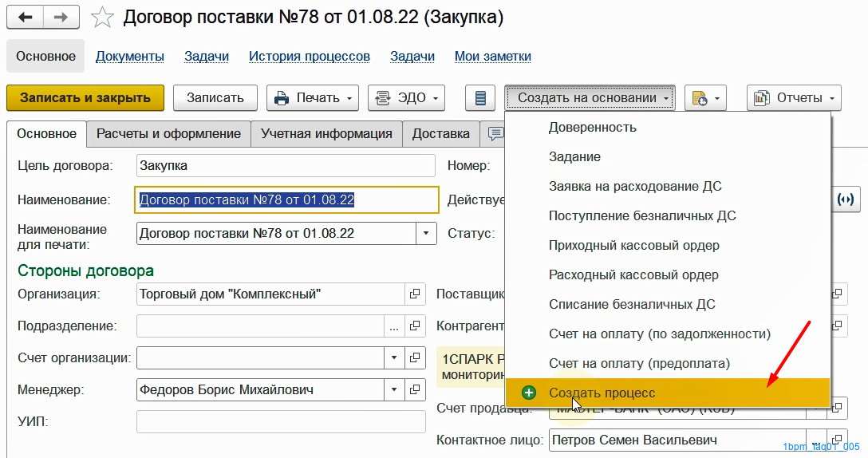Open the document-with-clock icon dropdown
Image resolution: width=868 pixels, height=458 pixels.
point(705,98)
